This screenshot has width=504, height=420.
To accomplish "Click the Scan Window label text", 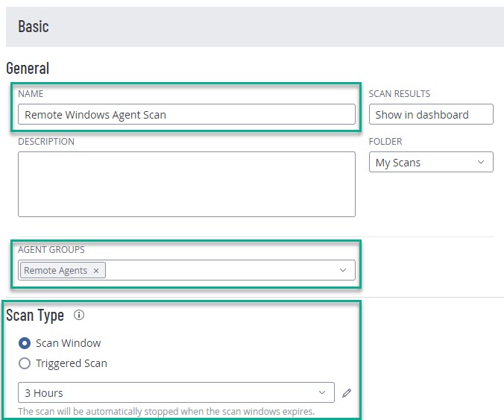I will click(69, 343).
